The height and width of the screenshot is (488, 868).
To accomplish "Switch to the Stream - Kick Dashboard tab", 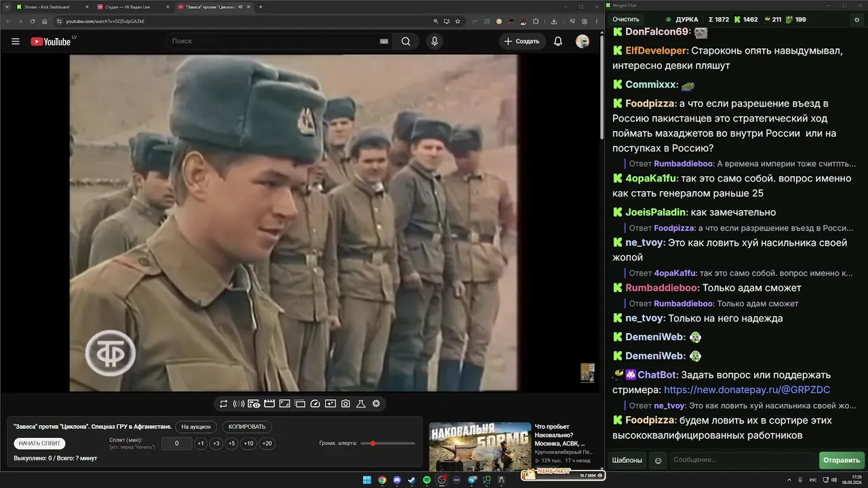I will click(x=52, y=7).
